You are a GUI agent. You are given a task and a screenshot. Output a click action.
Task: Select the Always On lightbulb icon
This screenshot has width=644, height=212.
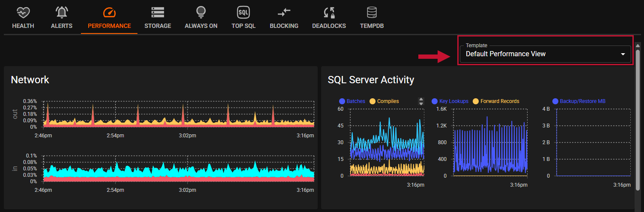click(x=201, y=12)
